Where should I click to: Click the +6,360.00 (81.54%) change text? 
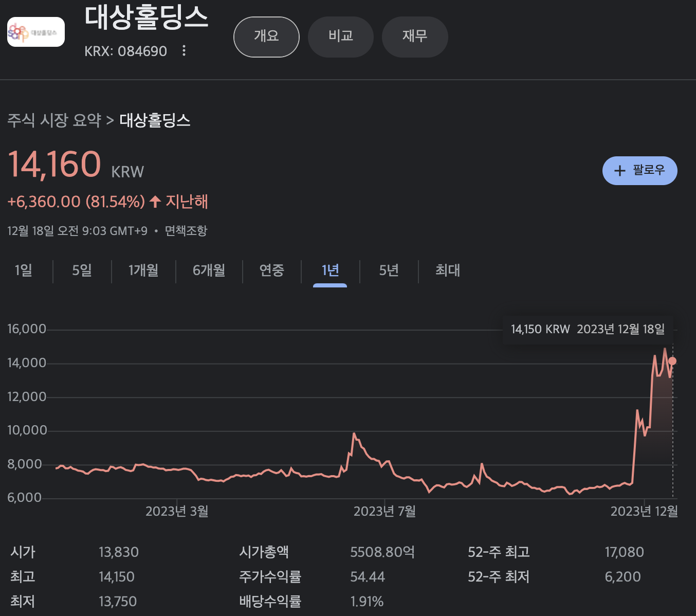76,202
